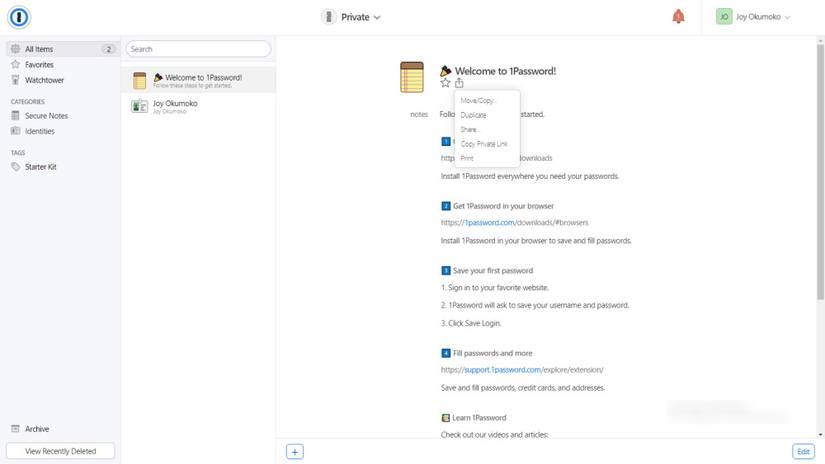Click the JO avatar badge

[x=724, y=17]
